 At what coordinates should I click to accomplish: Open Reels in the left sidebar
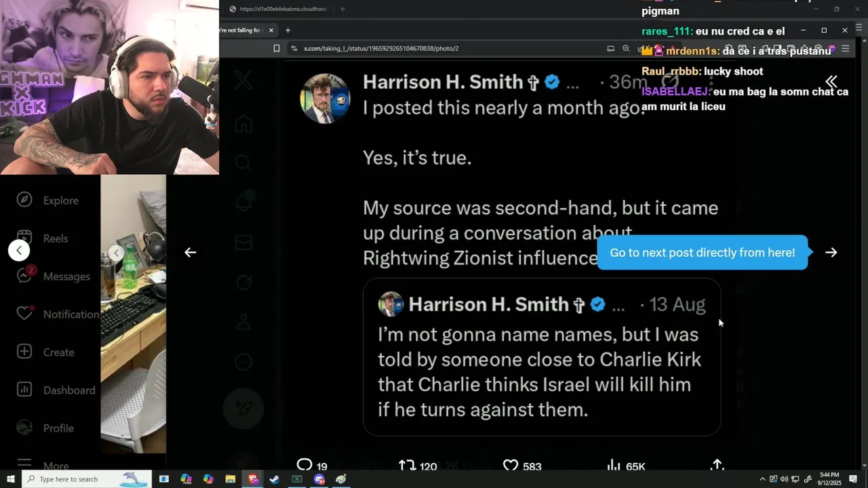[x=42, y=238]
